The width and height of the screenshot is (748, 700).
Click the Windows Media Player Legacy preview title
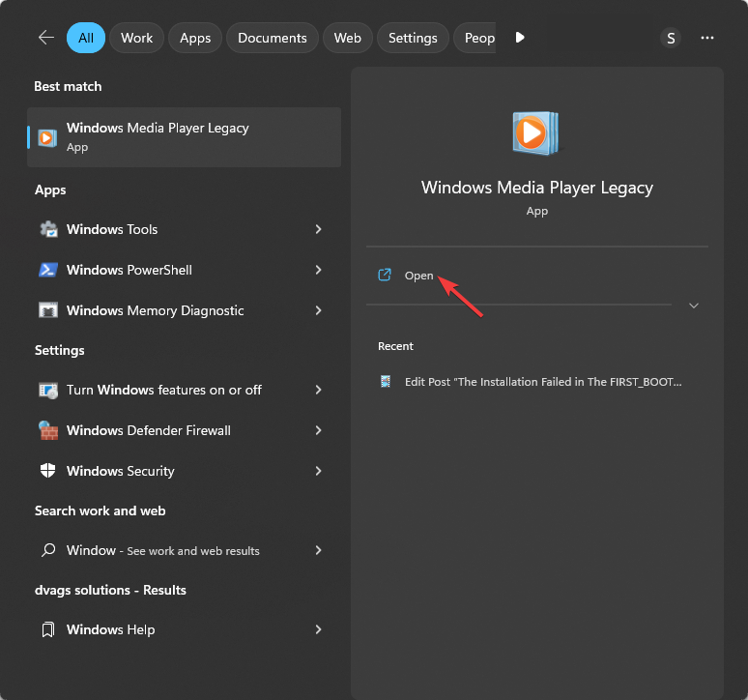(536, 188)
